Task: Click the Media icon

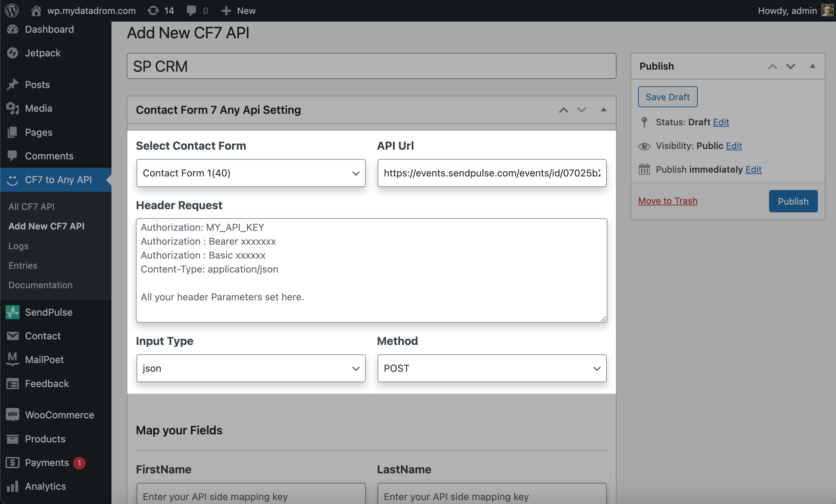Action: click(x=13, y=108)
